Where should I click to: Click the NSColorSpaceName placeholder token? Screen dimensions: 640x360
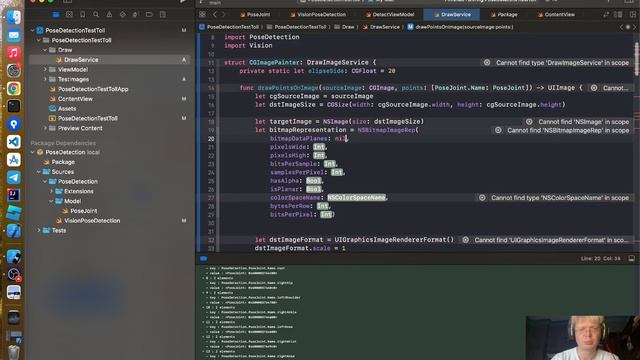pos(356,198)
